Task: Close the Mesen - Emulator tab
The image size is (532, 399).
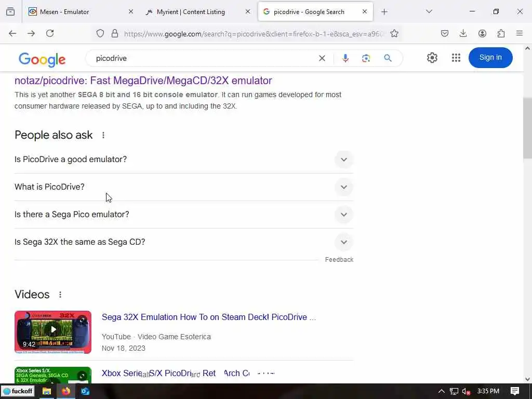Action: 131,12
